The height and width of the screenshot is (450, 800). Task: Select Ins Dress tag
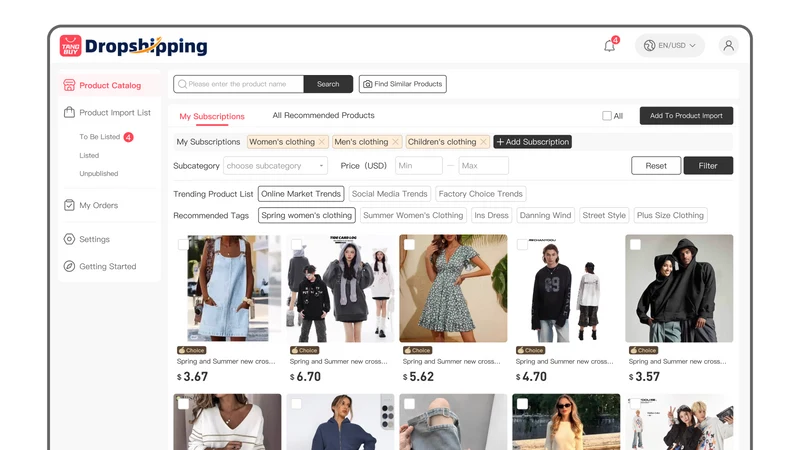click(x=491, y=215)
